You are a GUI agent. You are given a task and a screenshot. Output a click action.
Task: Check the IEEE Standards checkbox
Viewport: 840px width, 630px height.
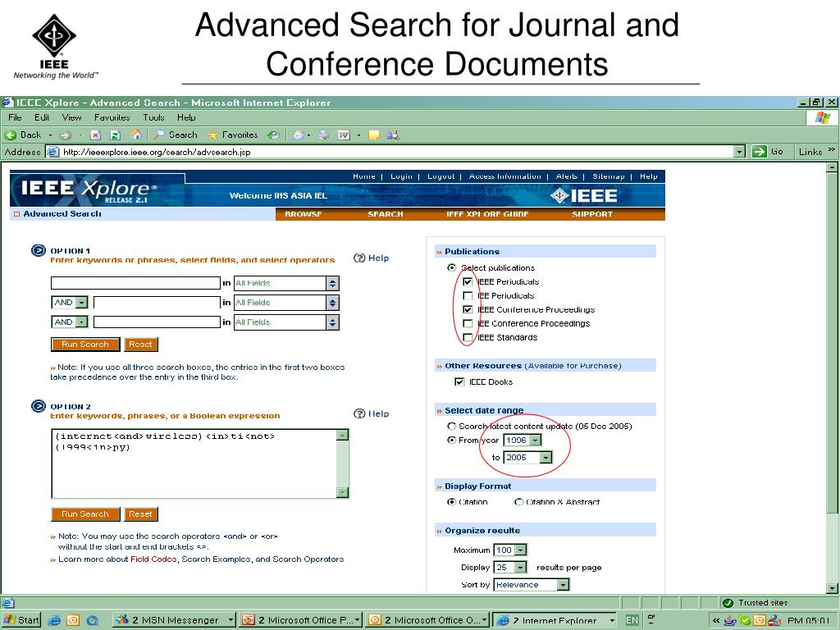(468, 337)
